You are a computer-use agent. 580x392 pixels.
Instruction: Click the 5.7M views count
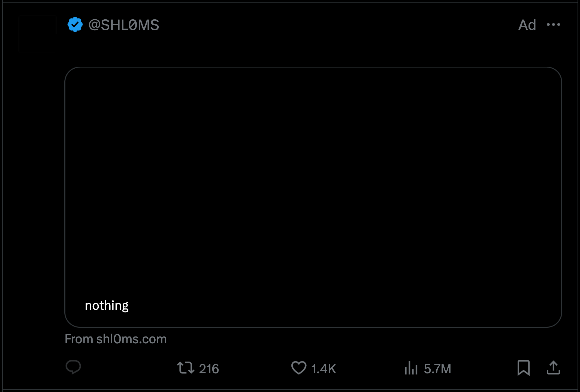tap(437, 369)
